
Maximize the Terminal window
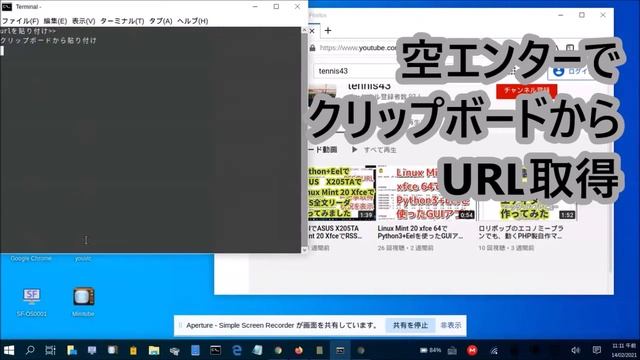pos(276,7)
